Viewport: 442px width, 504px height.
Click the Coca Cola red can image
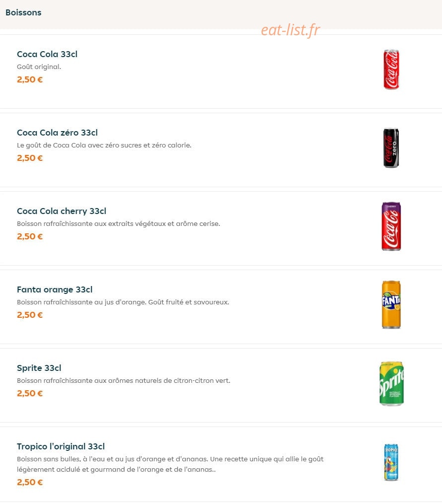pos(391,70)
